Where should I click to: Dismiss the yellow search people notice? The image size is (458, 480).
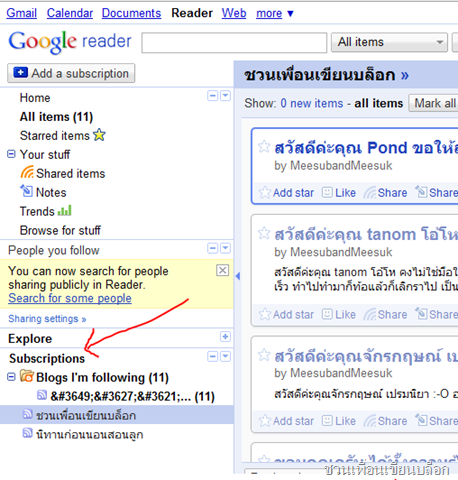coord(223,270)
